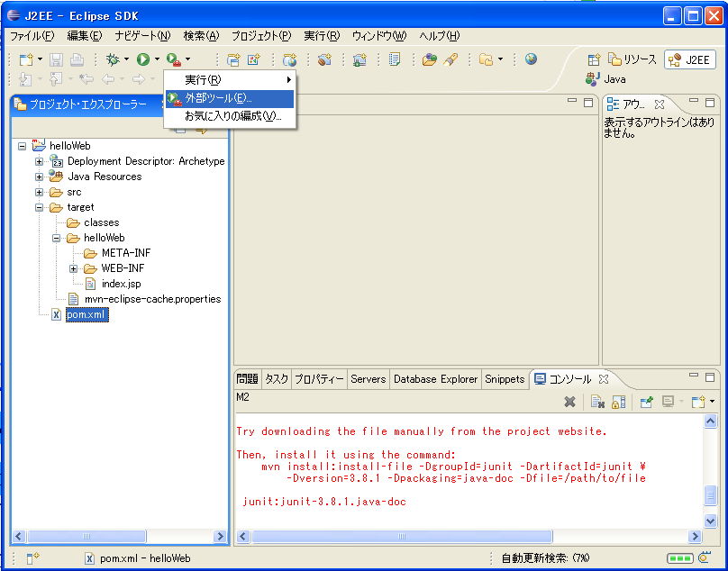Click the Open Perspective icon
The width and height of the screenshot is (728, 571).
pos(594,59)
